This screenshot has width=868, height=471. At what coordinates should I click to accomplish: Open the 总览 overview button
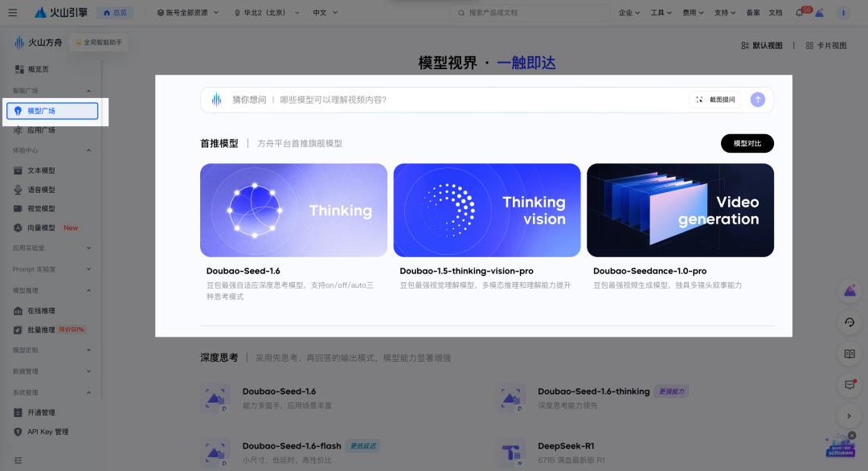click(x=115, y=13)
